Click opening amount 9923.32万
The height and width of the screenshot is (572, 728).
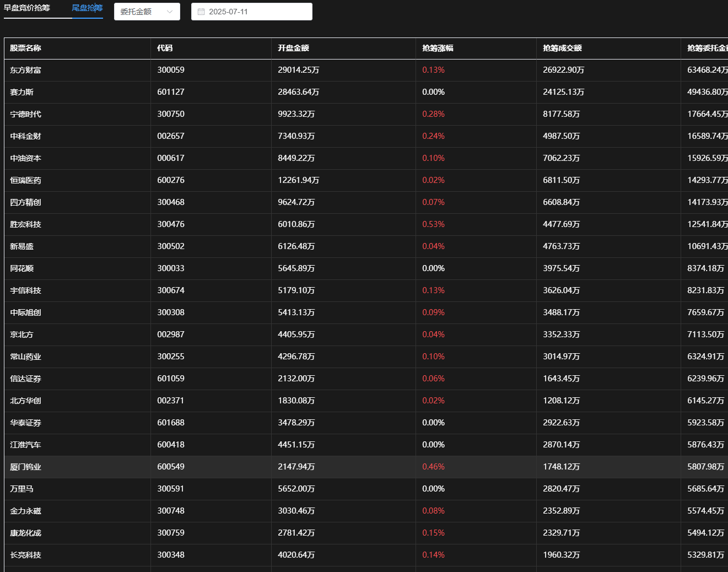[x=296, y=114]
